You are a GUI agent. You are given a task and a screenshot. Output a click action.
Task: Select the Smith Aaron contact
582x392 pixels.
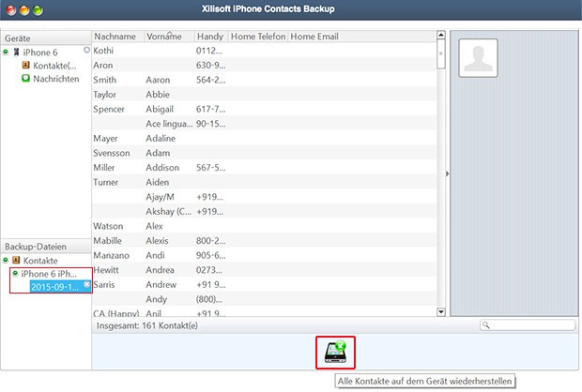point(265,80)
